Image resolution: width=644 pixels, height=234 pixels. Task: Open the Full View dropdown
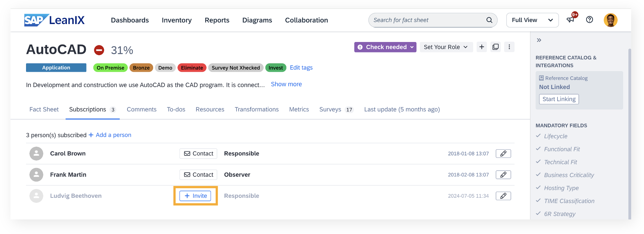tap(532, 20)
